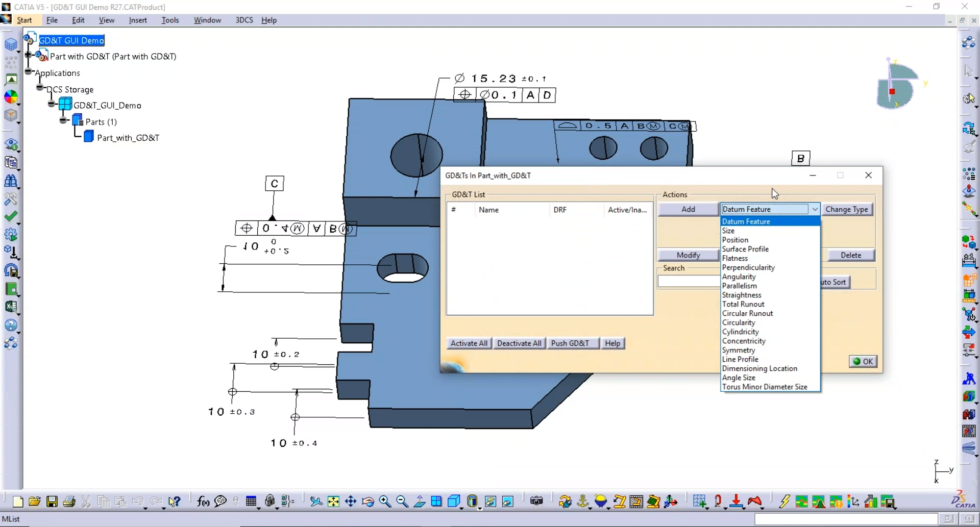Image resolution: width=980 pixels, height=527 pixels.
Task: Activate All GD&Ts in the list
Action: 468,343
